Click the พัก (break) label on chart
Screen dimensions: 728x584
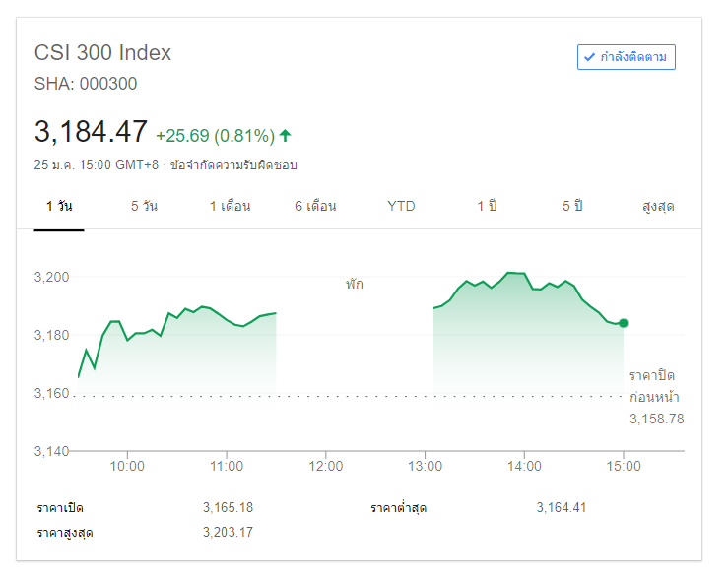(354, 284)
